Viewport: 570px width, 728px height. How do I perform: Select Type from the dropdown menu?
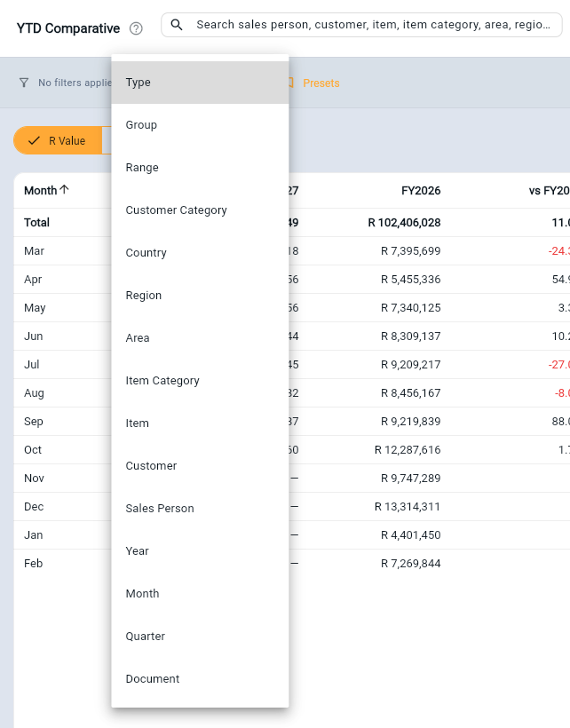[200, 83]
